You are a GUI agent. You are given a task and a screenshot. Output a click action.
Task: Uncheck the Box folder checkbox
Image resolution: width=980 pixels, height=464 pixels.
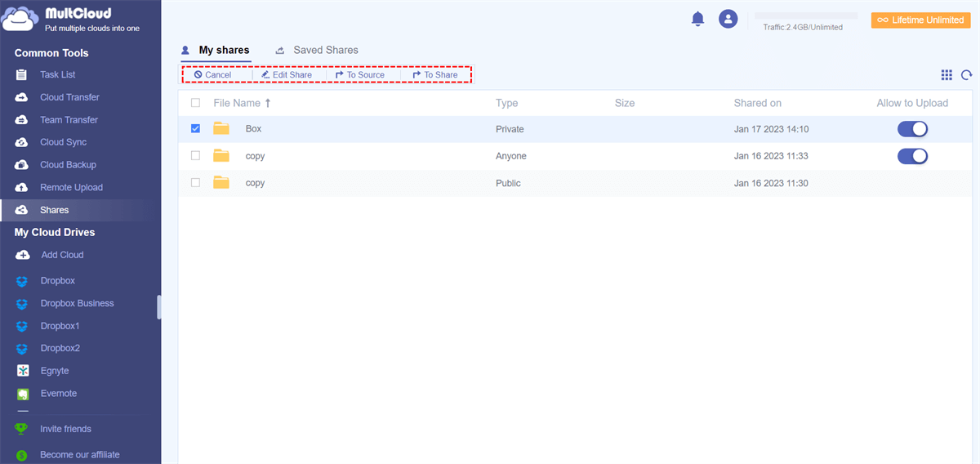(x=195, y=129)
